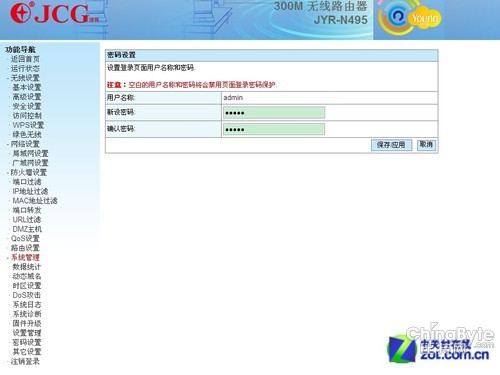Click the Young badge logo in header
The width and height of the screenshot is (500, 375).
tap(409, 18)
